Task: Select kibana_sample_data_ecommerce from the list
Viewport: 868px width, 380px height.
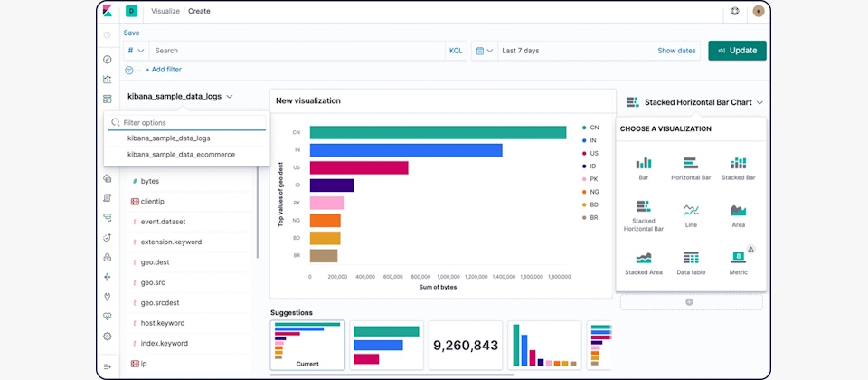Action: (181, 155)
